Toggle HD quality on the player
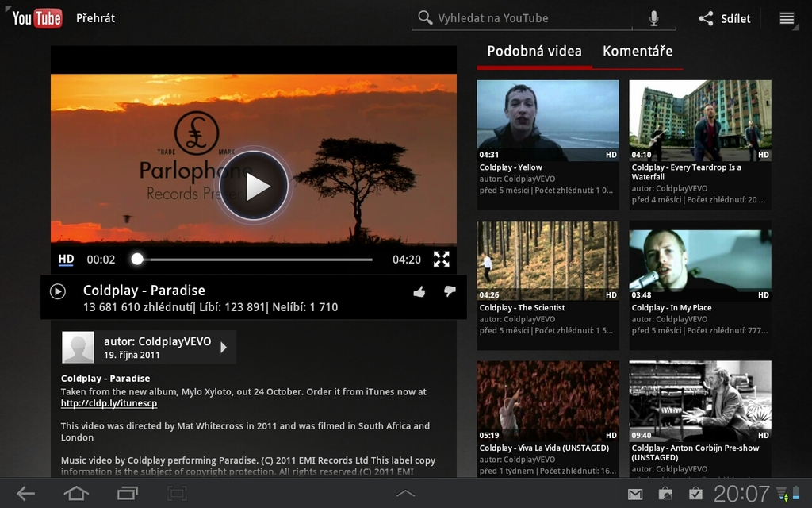812x508 pixels. click(x=67, y=259)
